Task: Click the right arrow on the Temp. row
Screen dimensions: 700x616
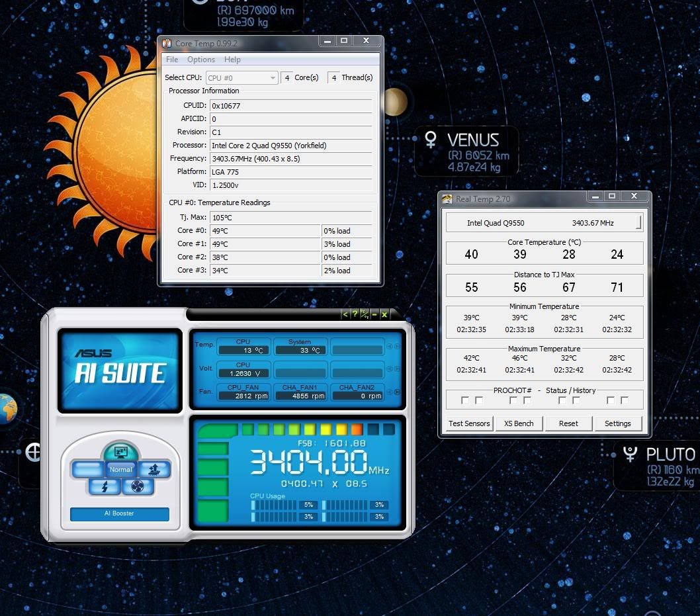Action: coord(398,346)
